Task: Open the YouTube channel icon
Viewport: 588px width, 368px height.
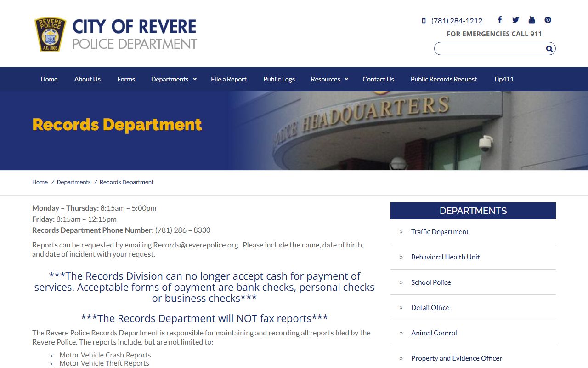Action: pos(531,20)
